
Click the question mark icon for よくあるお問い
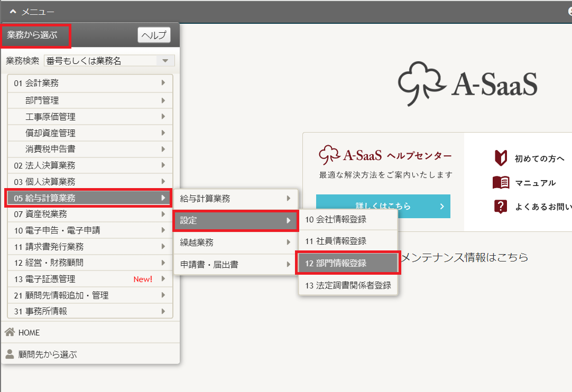point(501,207)
